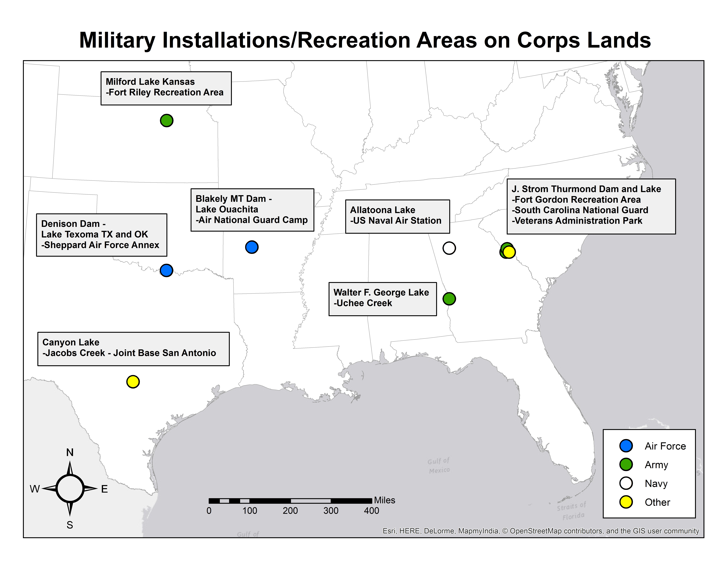Click the 'Miles' scale bar unit label
The height and width of the screenshot is (563, 728).
pos(385,500)
